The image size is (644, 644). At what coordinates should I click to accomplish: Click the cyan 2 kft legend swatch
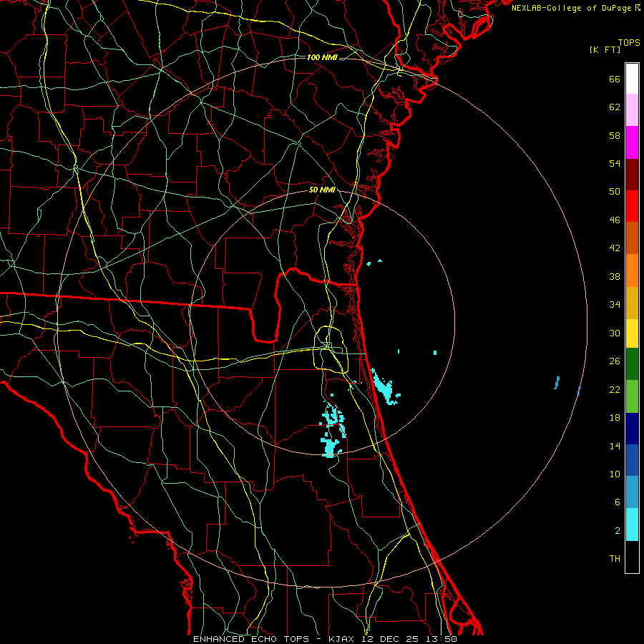632,525
